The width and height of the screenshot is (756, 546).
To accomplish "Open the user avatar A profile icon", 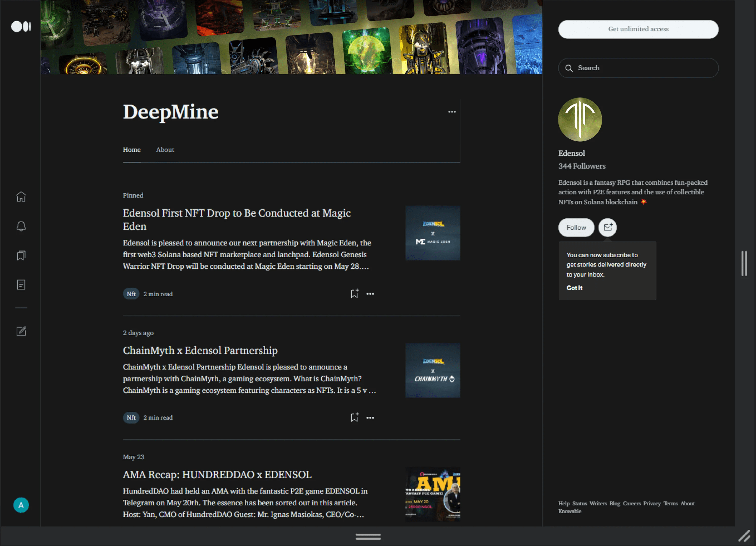I will pyautogui.click(x=21, y=505).
